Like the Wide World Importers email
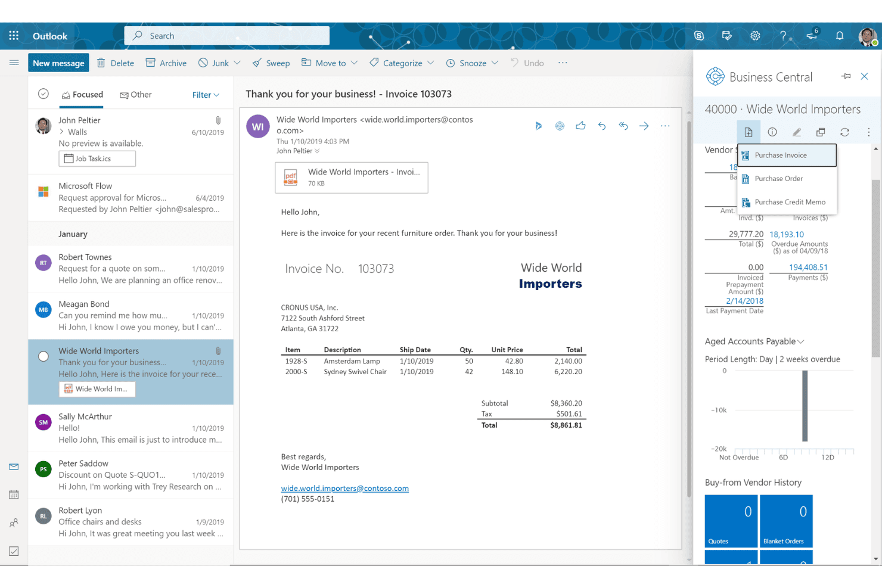Screen dimensions: 882x588 580,126
